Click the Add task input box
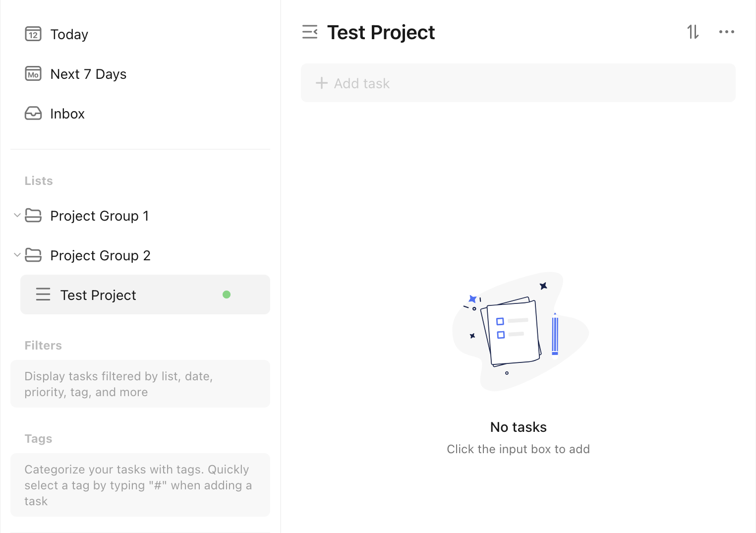Image resolution: width=756 pixels, height=533 pixels. click(518, 83)
